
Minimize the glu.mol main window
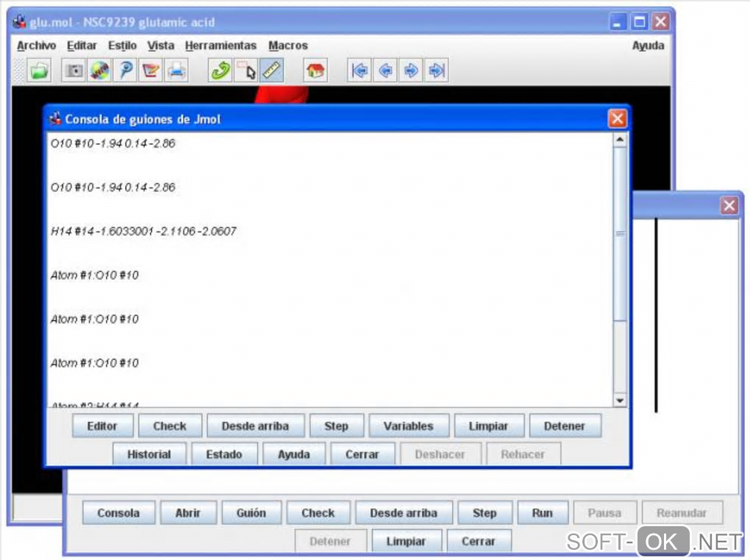click(x=618, y=21)
